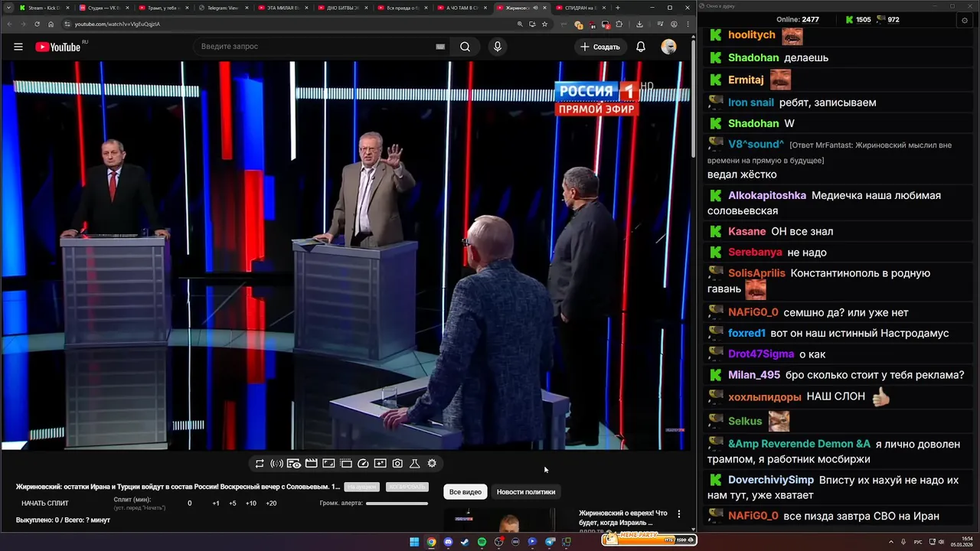Switch to the Telegram: View tab

(x=222, y=8)
